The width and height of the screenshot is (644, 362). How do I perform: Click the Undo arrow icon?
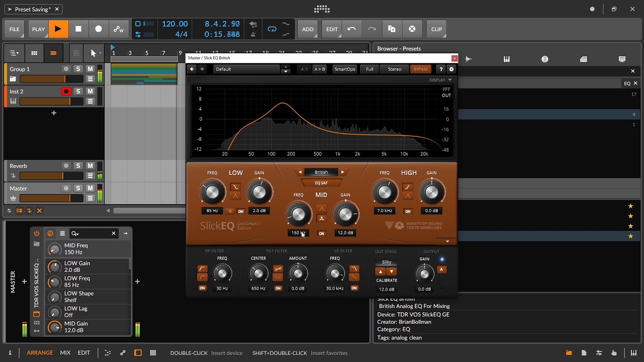coord(352,29)
